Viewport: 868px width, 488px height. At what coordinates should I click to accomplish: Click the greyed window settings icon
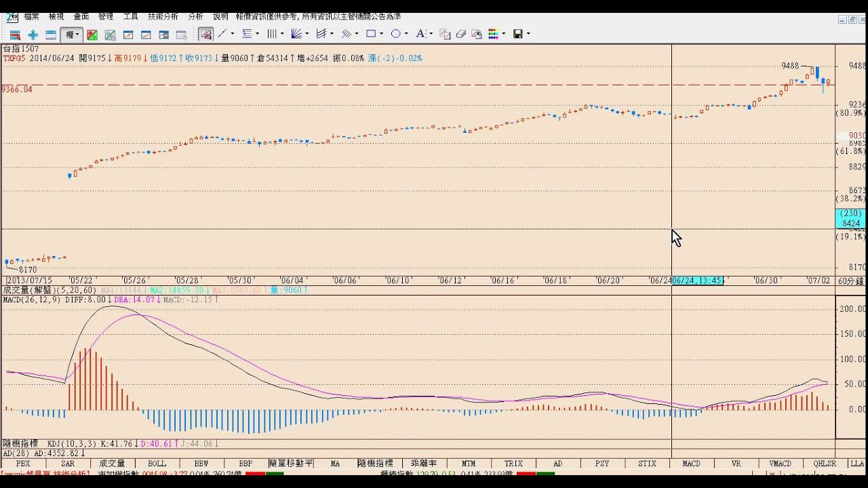pos(181,35)
